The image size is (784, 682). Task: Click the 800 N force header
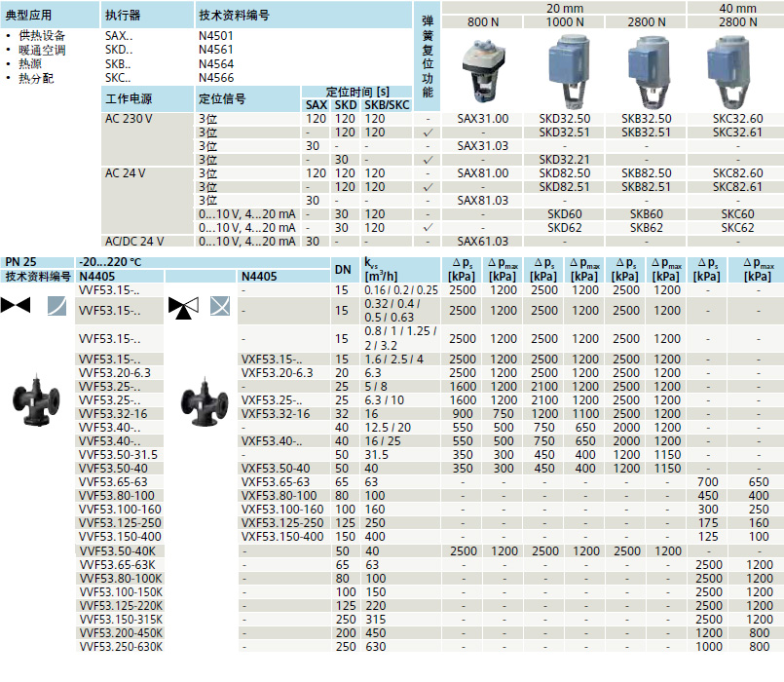click(x=483, y=22)
